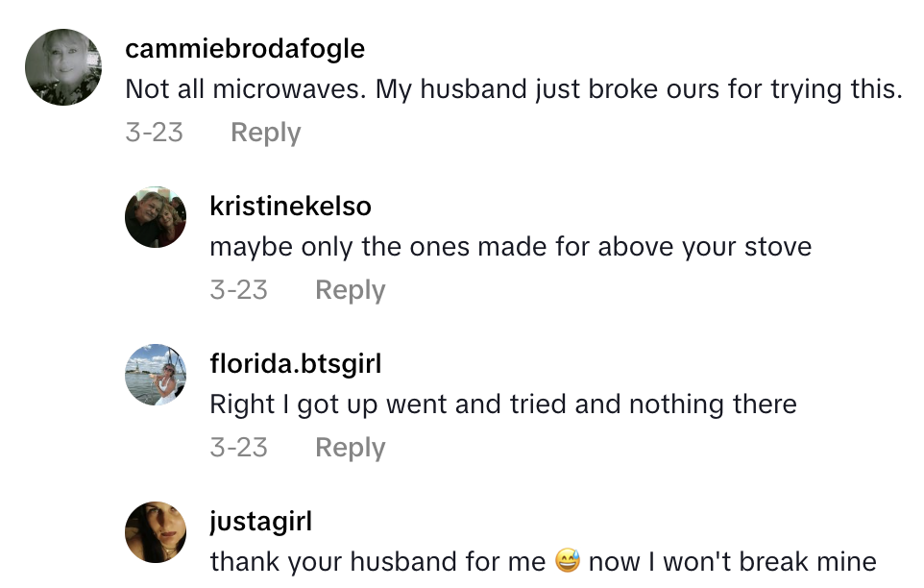Open the profile picture showing a boat scene

pyautogui.click(x=155, y=375)
